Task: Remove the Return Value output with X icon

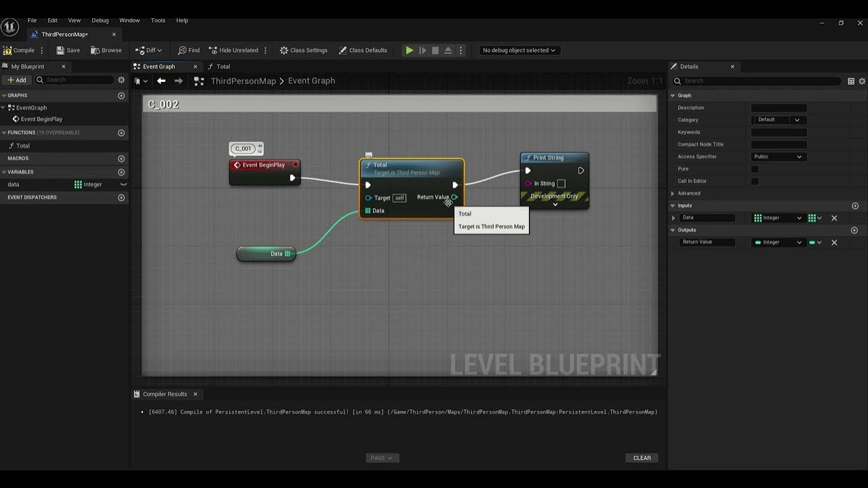Action: [834, 242]
